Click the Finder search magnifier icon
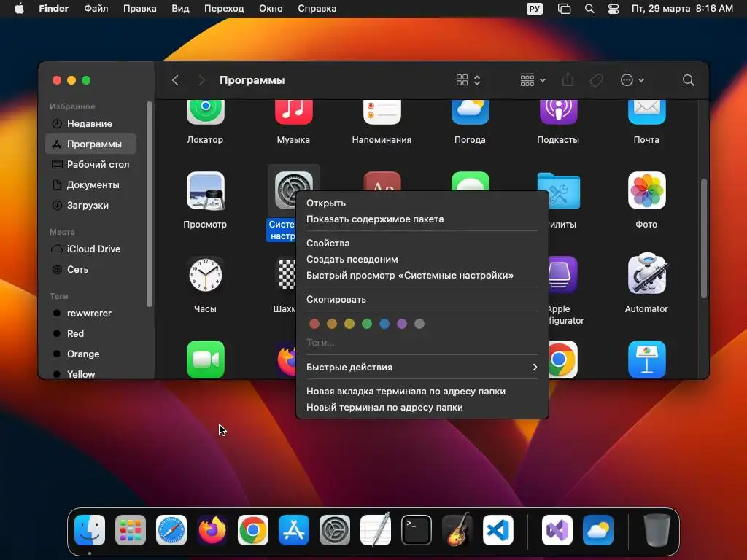The height and width of the screenshot is (560, 747). 688,80
